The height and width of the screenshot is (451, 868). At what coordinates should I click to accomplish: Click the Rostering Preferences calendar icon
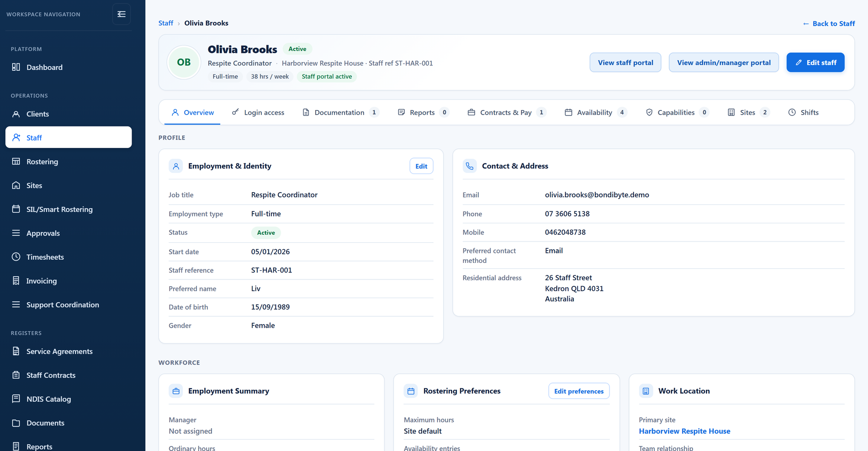click(411, 391)
